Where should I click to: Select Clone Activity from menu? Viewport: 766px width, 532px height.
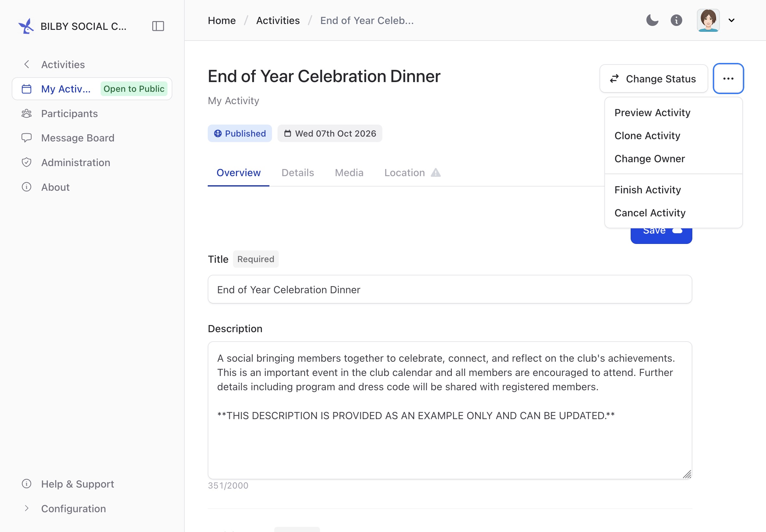click(x=647, y=136)
